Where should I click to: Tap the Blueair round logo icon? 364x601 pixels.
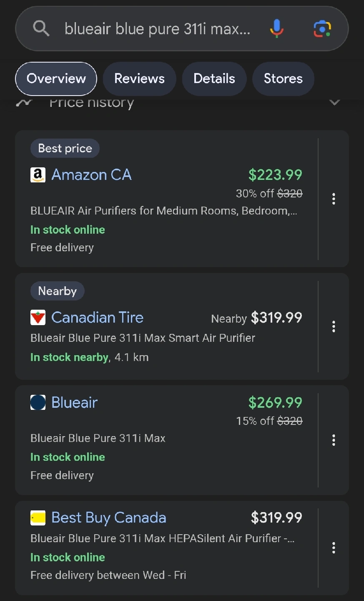(x=38, y=402)
